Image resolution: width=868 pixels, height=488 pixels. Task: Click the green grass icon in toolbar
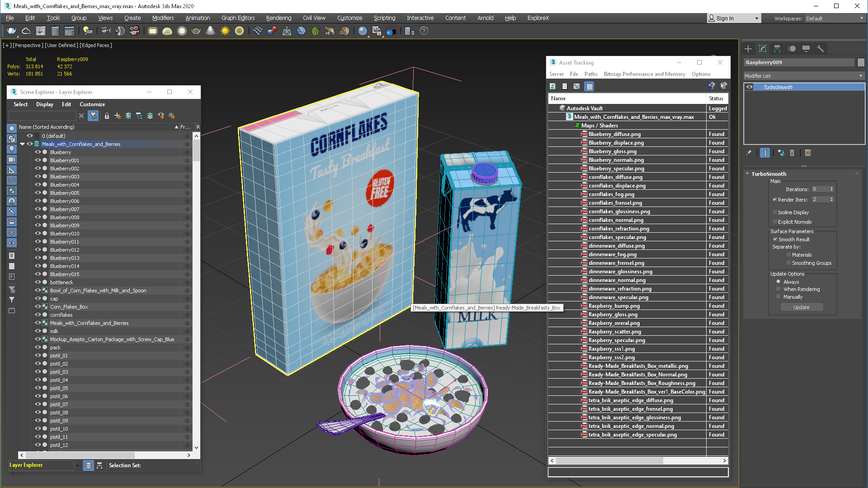(x=315, y=31)
